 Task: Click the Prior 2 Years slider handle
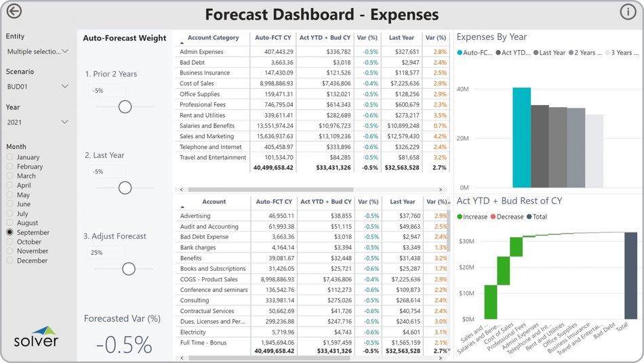(x=125, y=106)
